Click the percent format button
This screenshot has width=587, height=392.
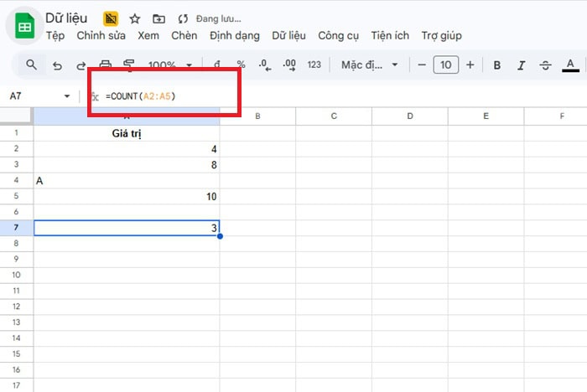tap(241, 65)
